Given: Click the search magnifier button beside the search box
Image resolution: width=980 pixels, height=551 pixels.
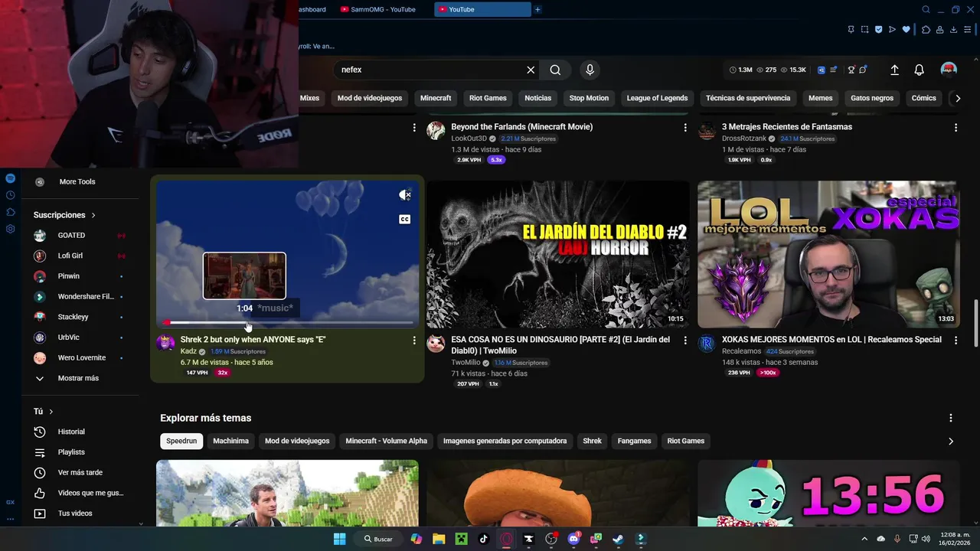Looking at the screenshot, I should click(555, 70).
